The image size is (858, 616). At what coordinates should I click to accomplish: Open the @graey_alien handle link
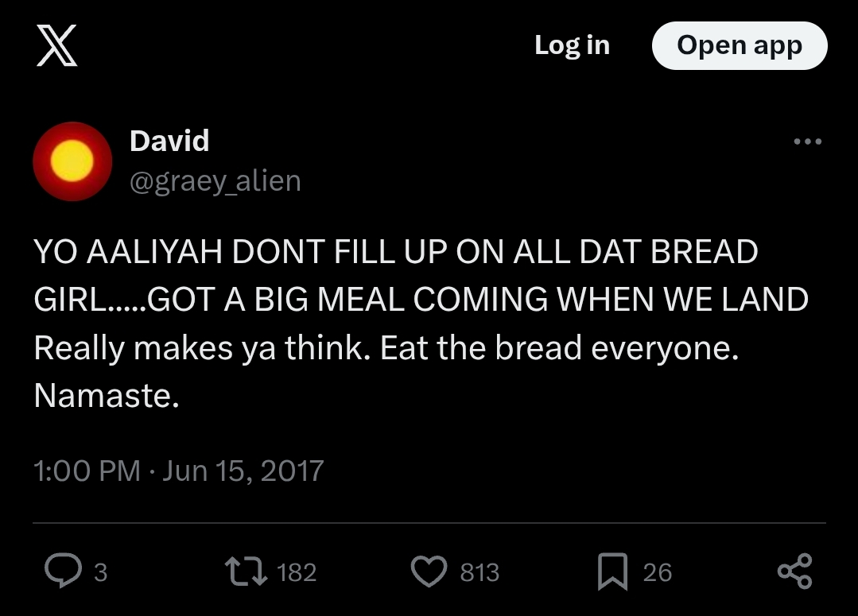point(215,181)
